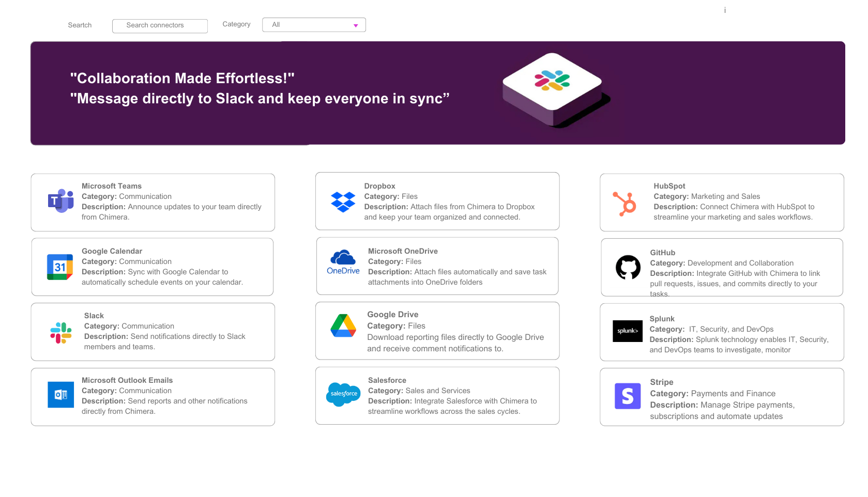Open the Slack connector title

point(94,316)
